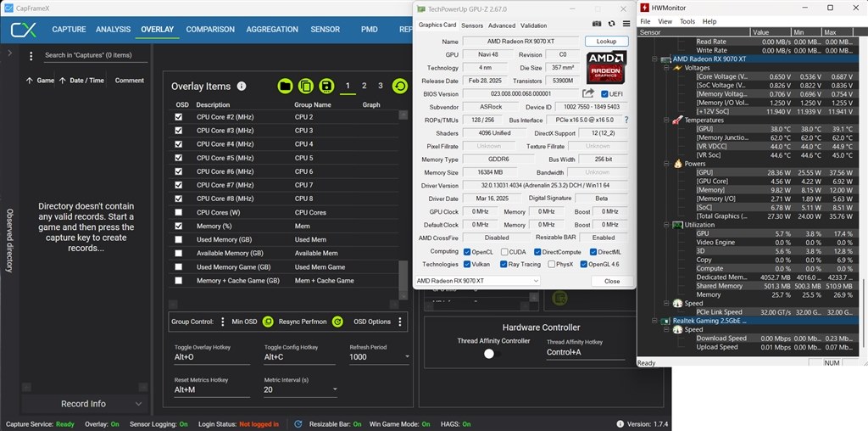Open the Advanced tab in GPU-Z
This screenshot has width=868, height=431.
click(502, 25)
